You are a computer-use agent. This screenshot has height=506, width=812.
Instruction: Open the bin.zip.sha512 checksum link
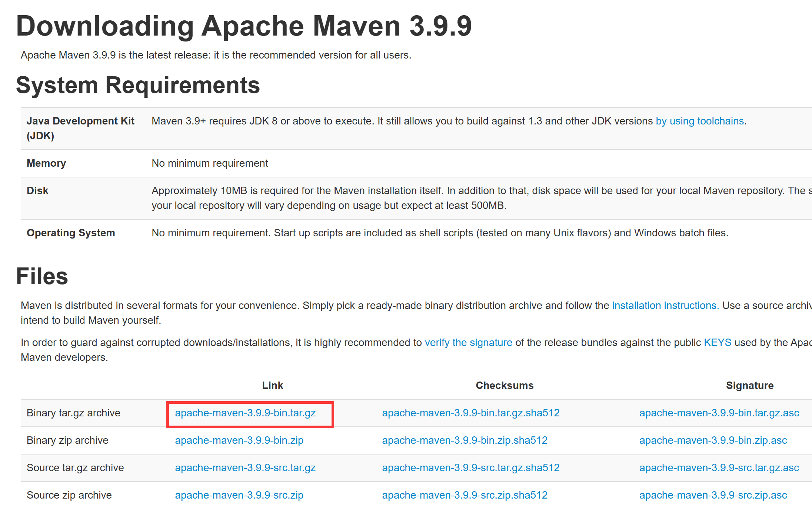pos(465,440)
